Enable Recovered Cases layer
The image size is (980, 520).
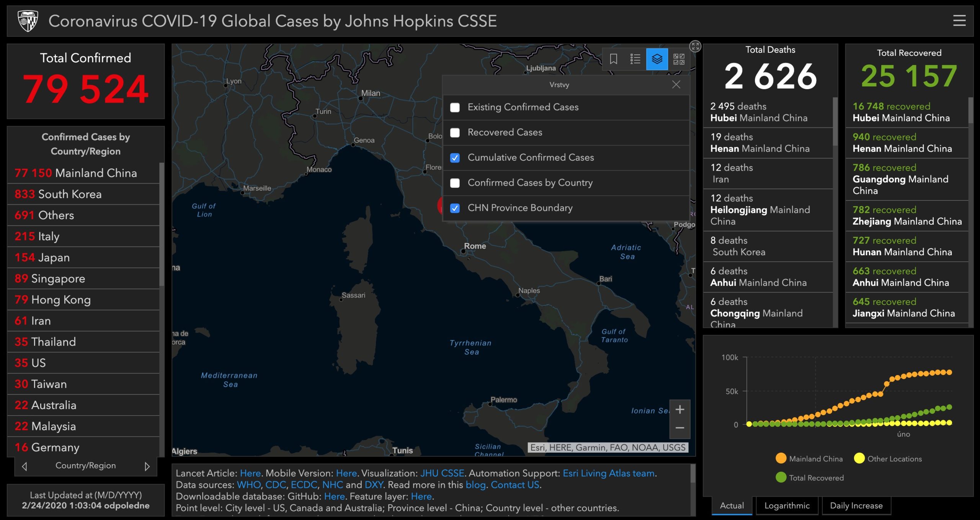455,133
